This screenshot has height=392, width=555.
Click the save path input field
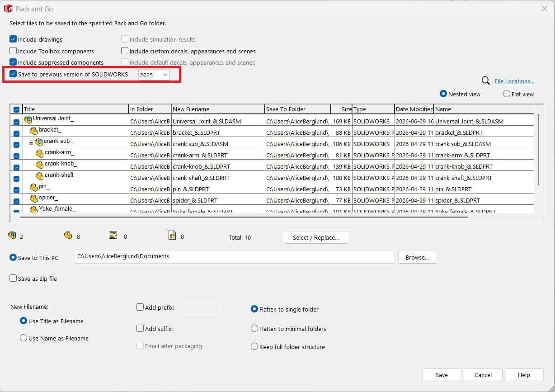tap(234, 257)
